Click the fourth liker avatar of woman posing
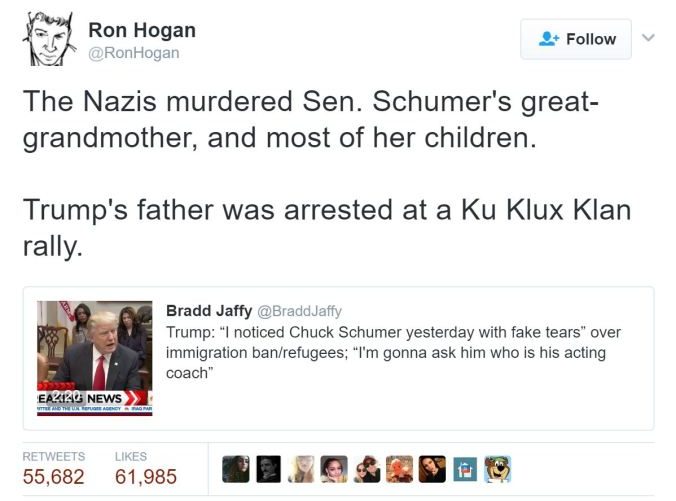The image size is (676, 501). coord(334,469)
